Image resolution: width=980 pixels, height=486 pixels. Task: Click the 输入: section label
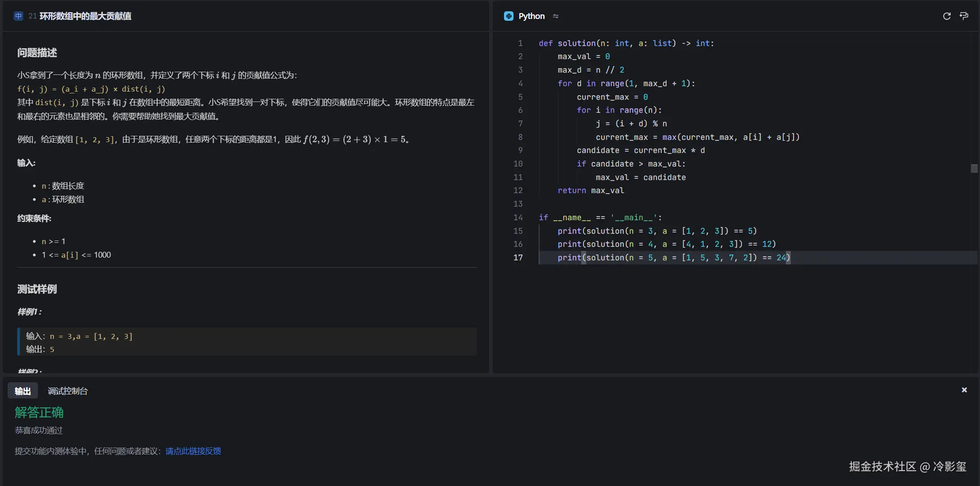tap(26, 163)
